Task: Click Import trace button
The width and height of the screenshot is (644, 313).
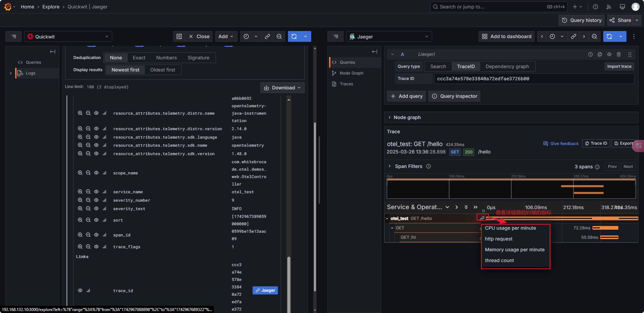Action: pyautogui.click(x=619, y=66)
